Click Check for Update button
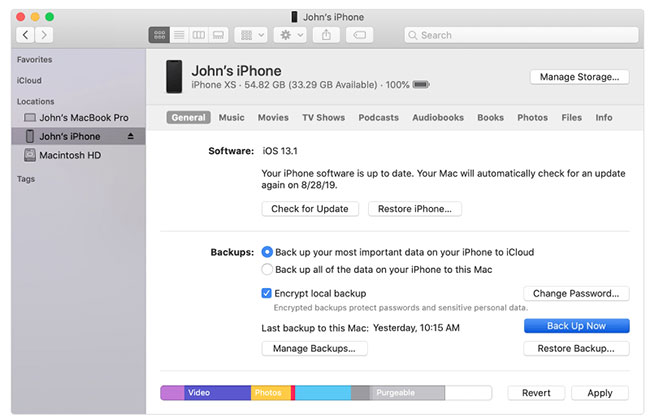The width and height of the screenshot is (650, 418). 310,209
